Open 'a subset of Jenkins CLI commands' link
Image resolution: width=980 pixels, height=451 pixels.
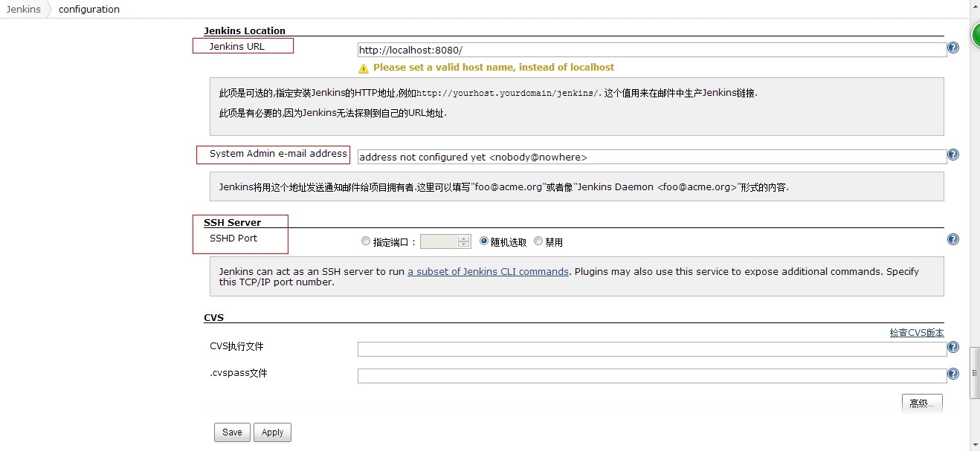[x=488, y=272]
